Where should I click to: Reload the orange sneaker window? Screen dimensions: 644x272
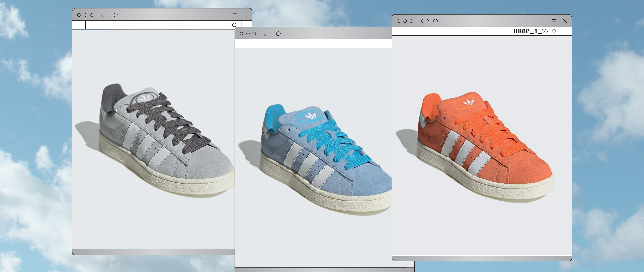point(436,21)
